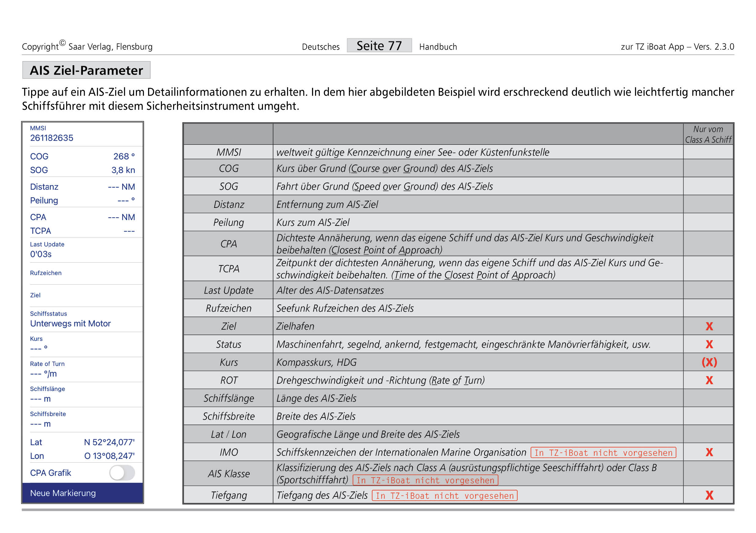Click the Schiffsbreite table cell
756x533 pixels.
pyautogui.click(x=229, y=416)
